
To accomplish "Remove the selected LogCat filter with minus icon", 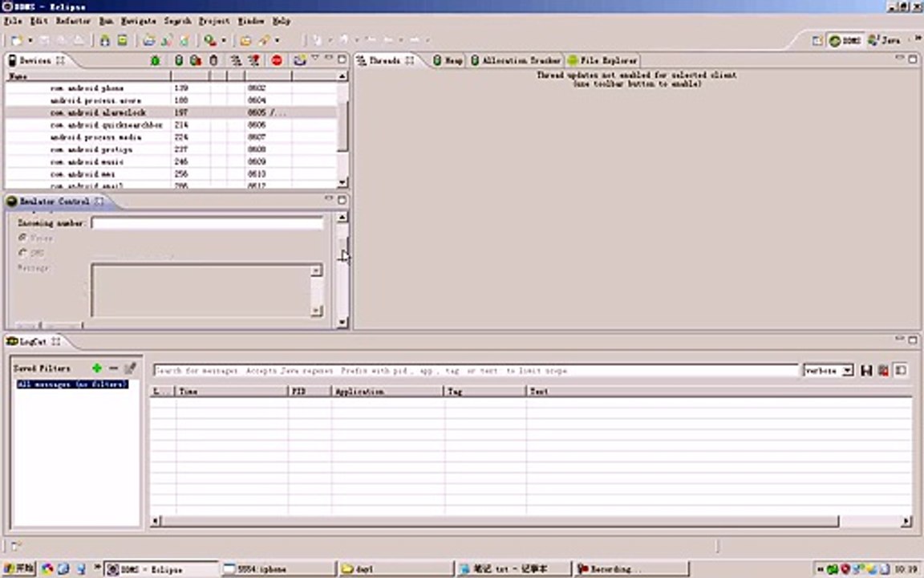I will (x=113, y=368).
